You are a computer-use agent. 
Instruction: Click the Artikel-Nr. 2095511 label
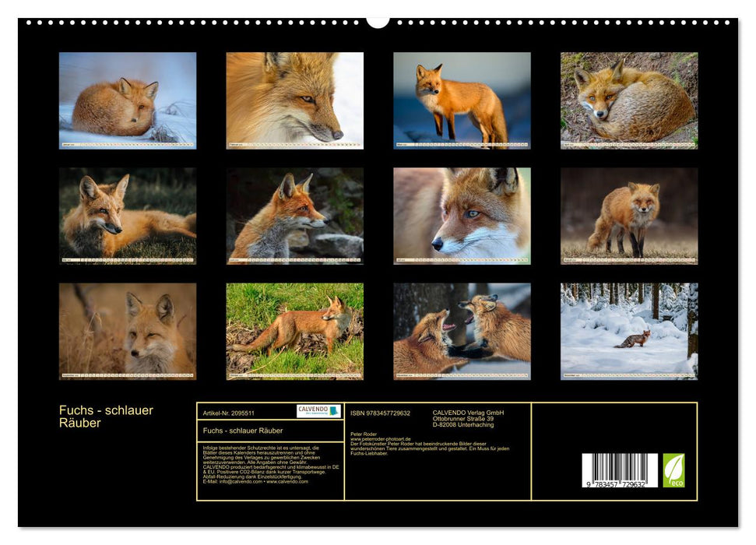click(229, 411)
